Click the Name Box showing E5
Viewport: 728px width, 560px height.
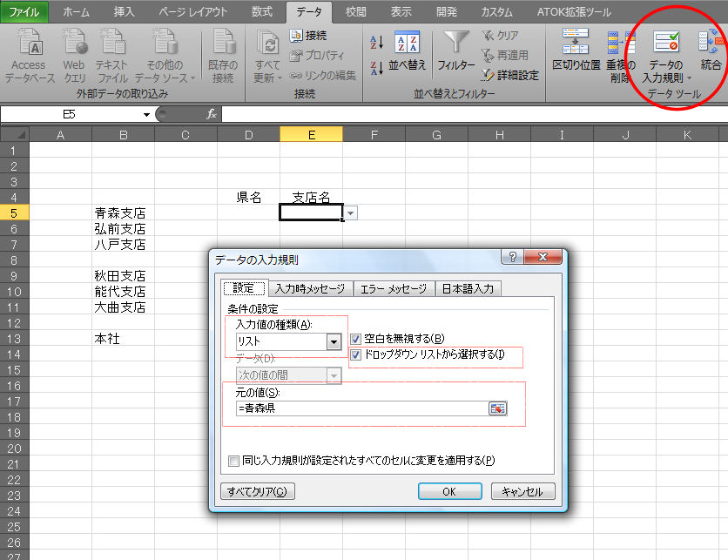(x=70, y=114)
